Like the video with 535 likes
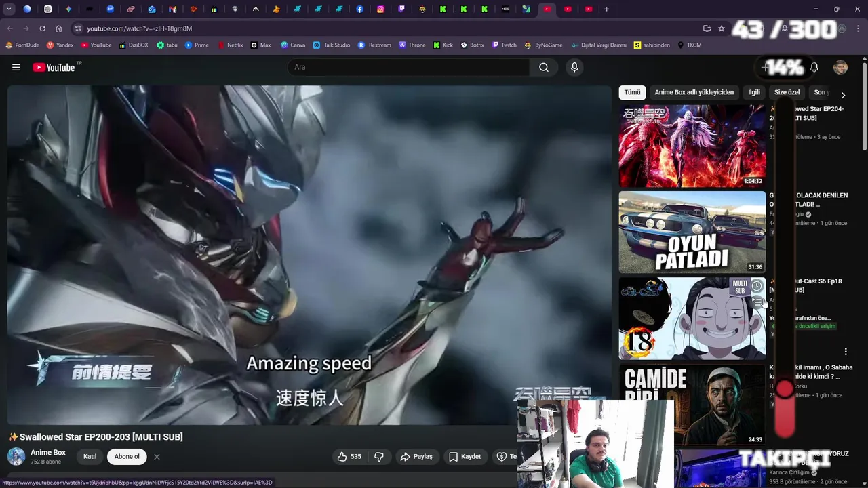 coord(349,457)
